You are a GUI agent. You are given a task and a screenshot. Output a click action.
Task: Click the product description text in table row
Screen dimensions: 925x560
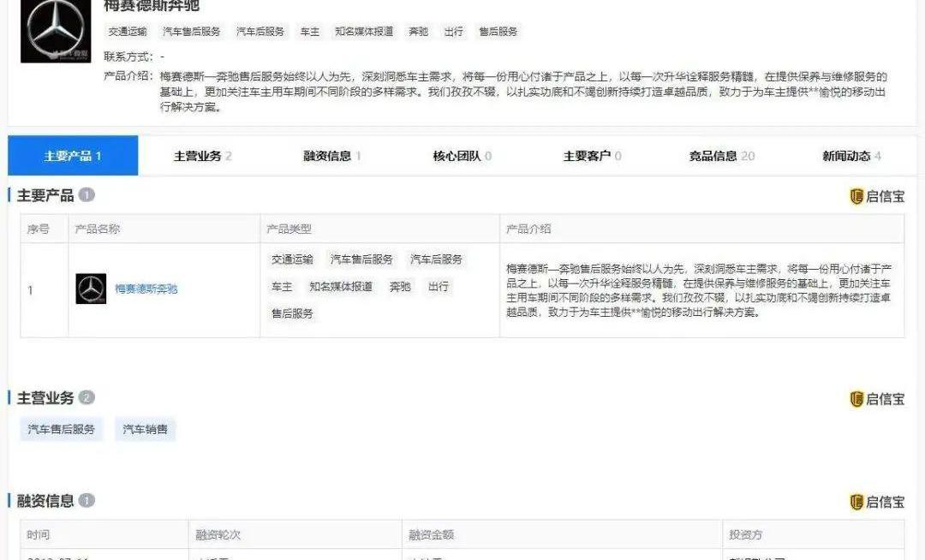[699, 290]
